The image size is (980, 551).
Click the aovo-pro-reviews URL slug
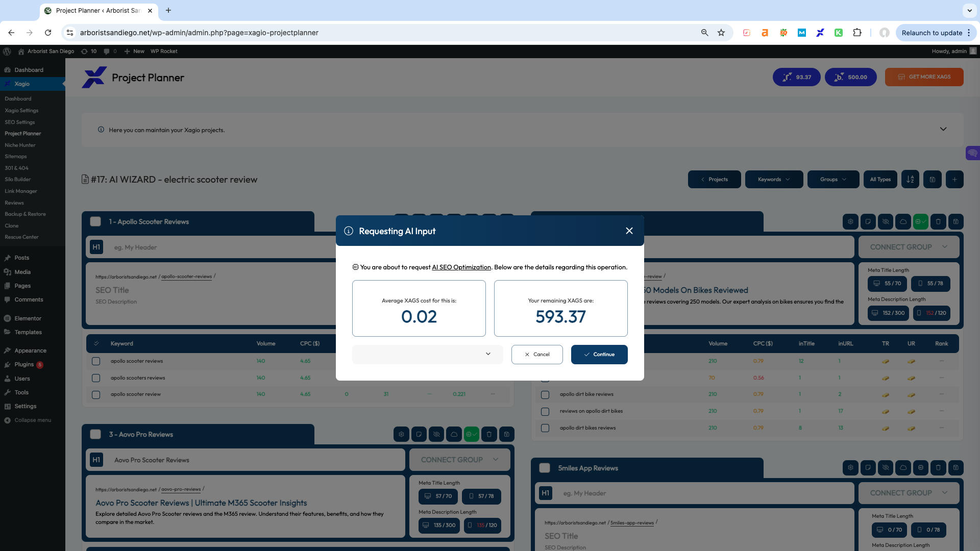coord(181,490)
